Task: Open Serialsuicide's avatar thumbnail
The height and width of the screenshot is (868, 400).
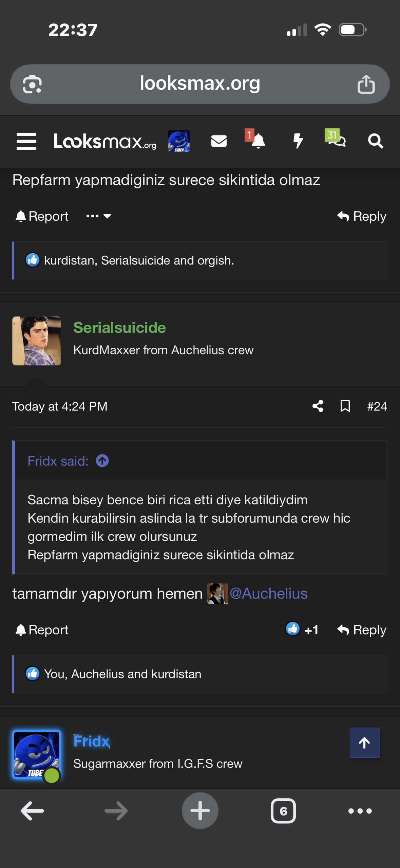Action: [37, 341]
